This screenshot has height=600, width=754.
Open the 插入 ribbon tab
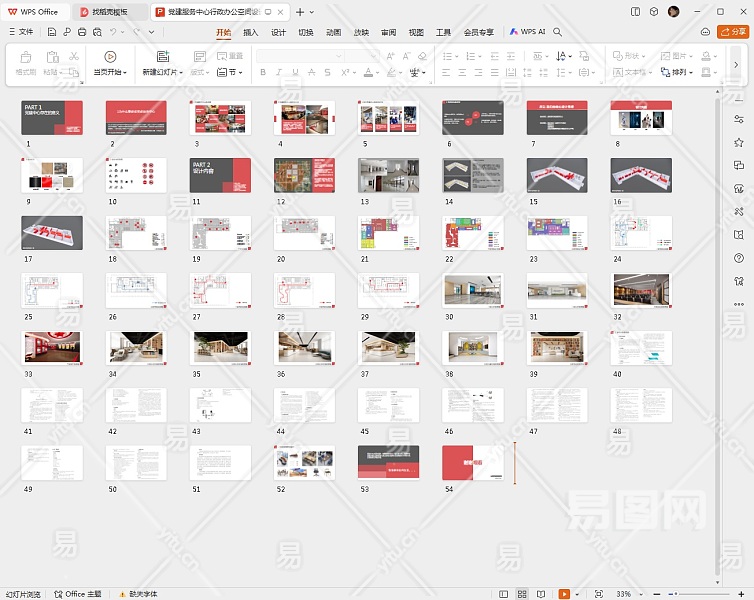250,32
